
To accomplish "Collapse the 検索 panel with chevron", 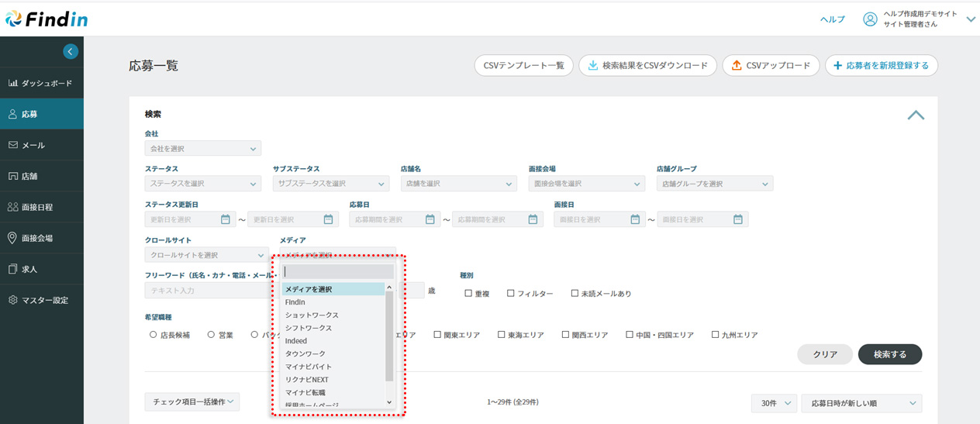I will 916,115.
